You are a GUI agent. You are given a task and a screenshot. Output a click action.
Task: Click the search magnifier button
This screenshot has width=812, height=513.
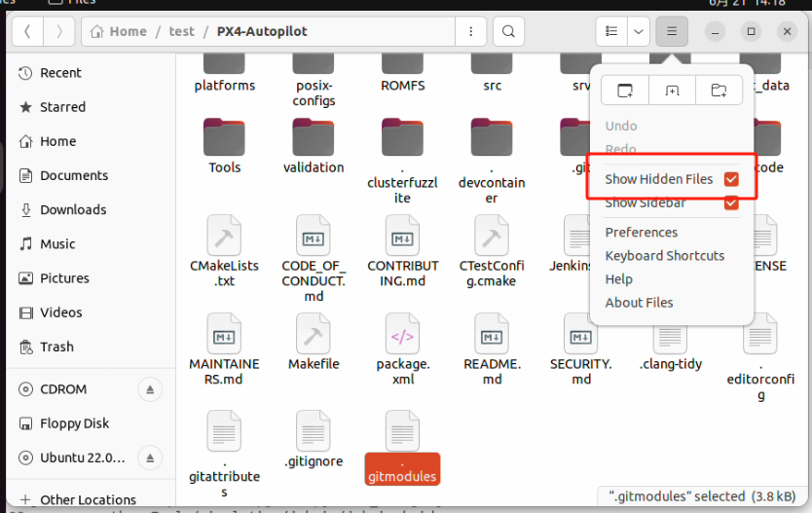click(x=508, y=31)
